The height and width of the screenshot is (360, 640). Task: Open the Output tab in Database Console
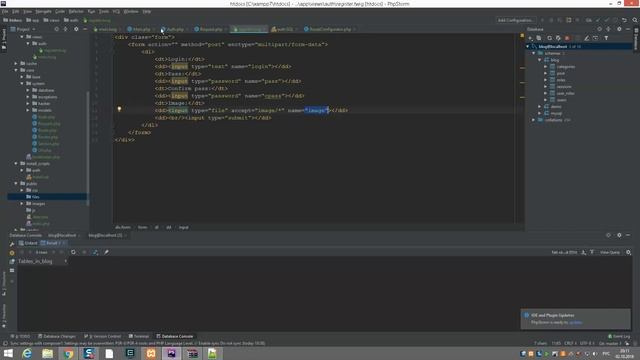28,243
